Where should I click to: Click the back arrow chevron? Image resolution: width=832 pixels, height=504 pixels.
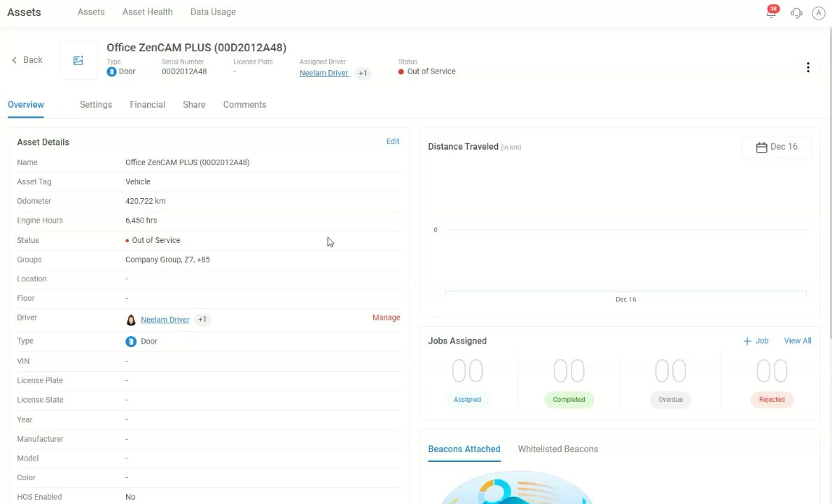click(x=14, y=60)
